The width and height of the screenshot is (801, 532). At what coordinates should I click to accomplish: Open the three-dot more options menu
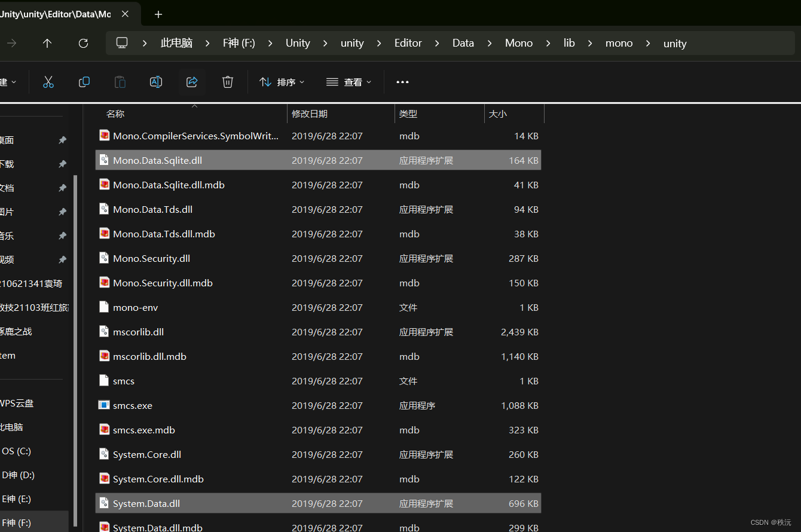coord(402,82)
